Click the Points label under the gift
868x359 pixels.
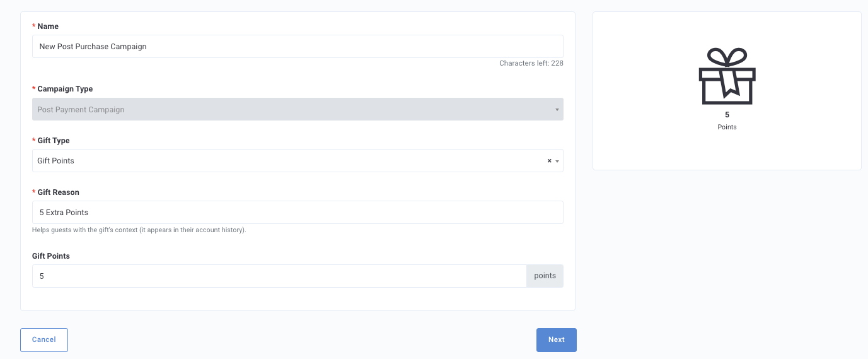pyautogui.click(x=727, y=127)
